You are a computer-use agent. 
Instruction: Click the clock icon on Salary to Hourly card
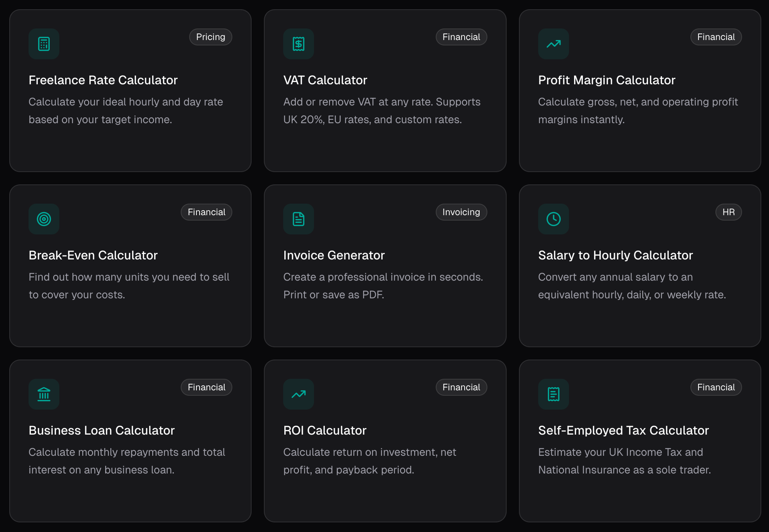click(553, 219)
